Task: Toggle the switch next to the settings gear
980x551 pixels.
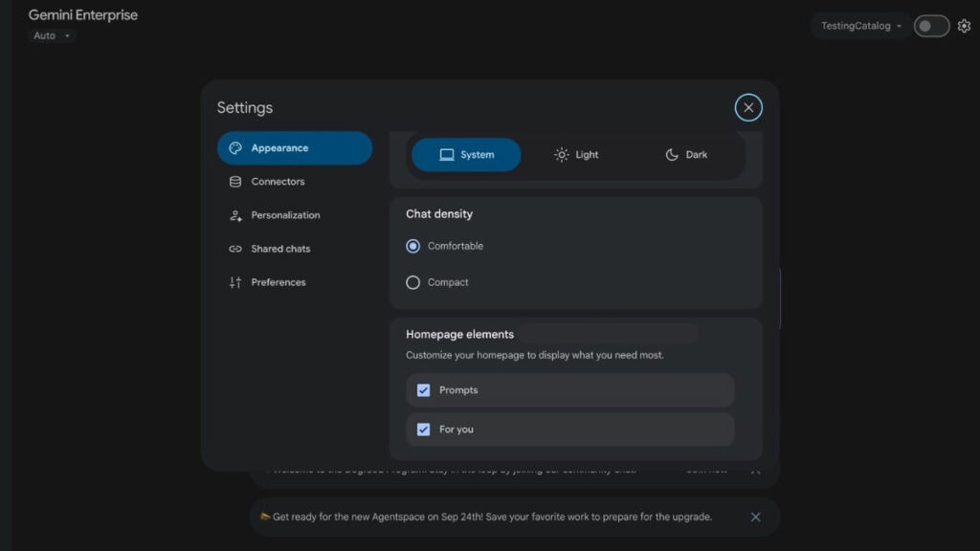Action: pyautogui.click(x=929, y=26)
